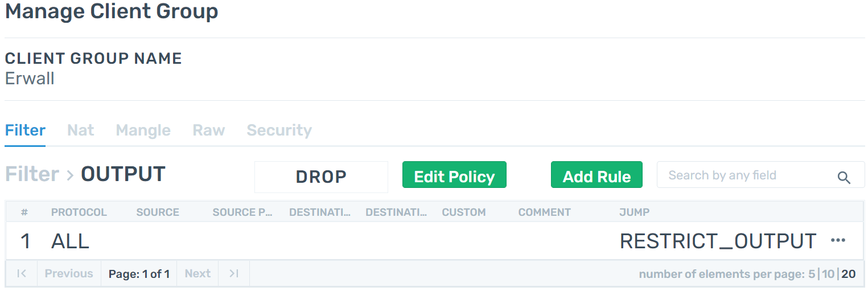Screen dimensions: 868x291
Task: Show 10 elements per page
Action: pyautogui.click(x=828, y=274)
